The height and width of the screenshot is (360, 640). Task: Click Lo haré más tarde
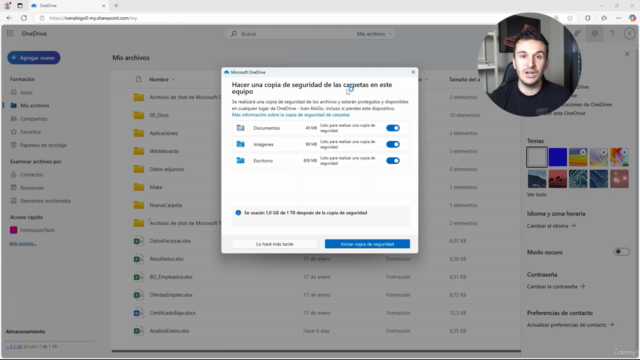pos(275,244)
